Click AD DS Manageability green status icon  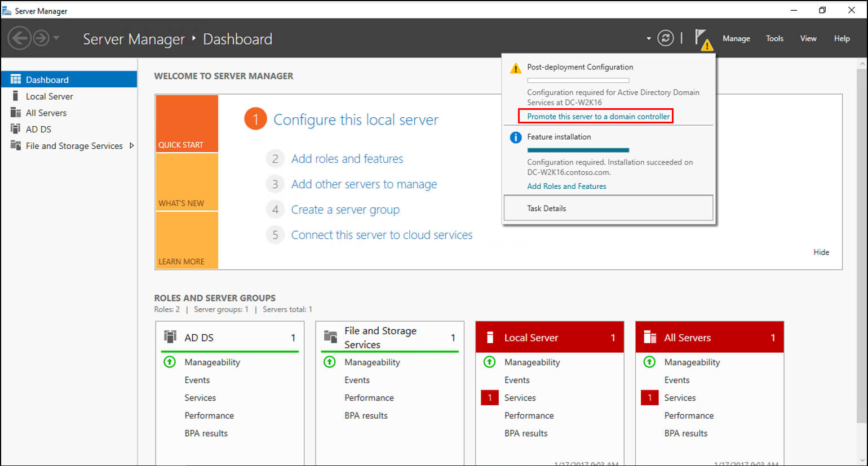tap(170, 362)
